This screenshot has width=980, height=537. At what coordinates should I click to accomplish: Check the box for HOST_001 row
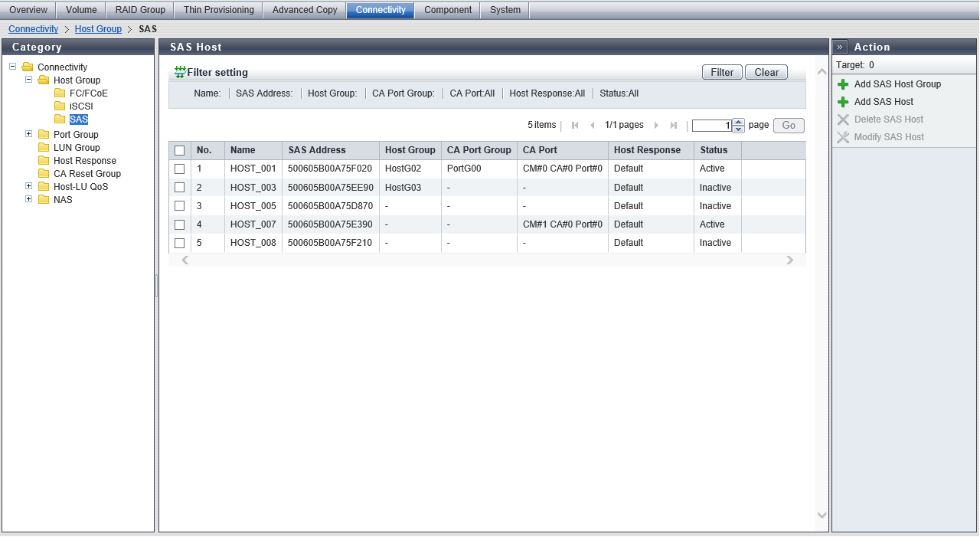[180, 169]
